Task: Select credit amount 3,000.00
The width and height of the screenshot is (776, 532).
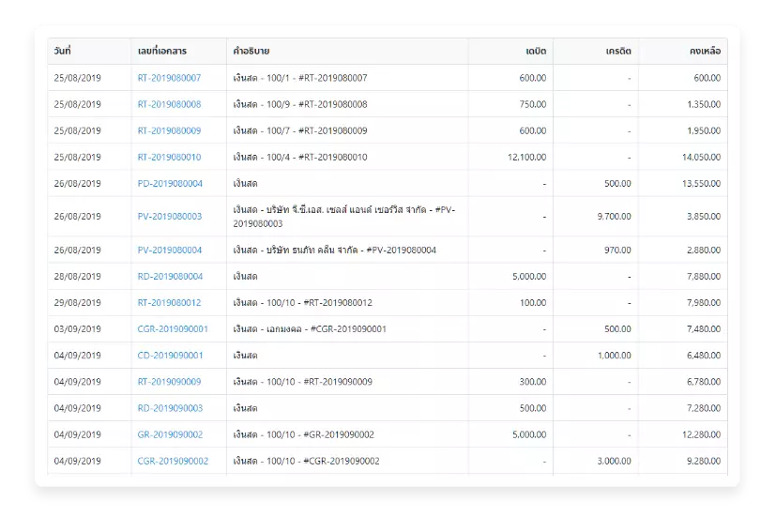Action: click(x=615, y=461)
